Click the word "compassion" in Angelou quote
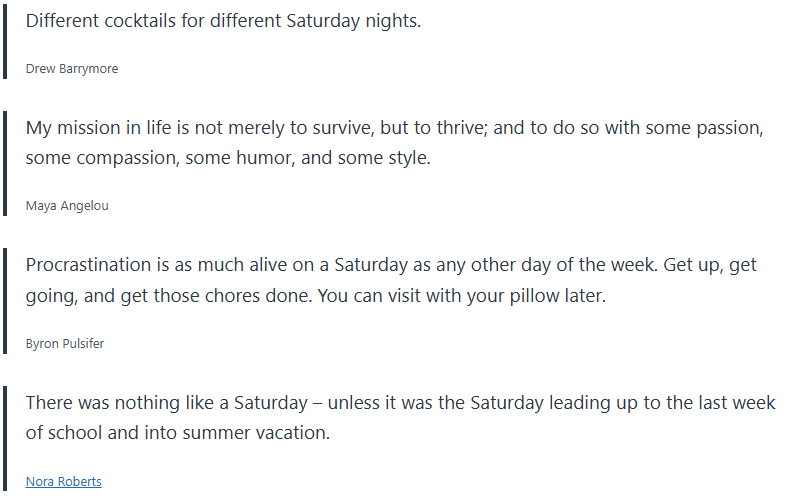This screenshot has height=498, width=805. (137, 159)
